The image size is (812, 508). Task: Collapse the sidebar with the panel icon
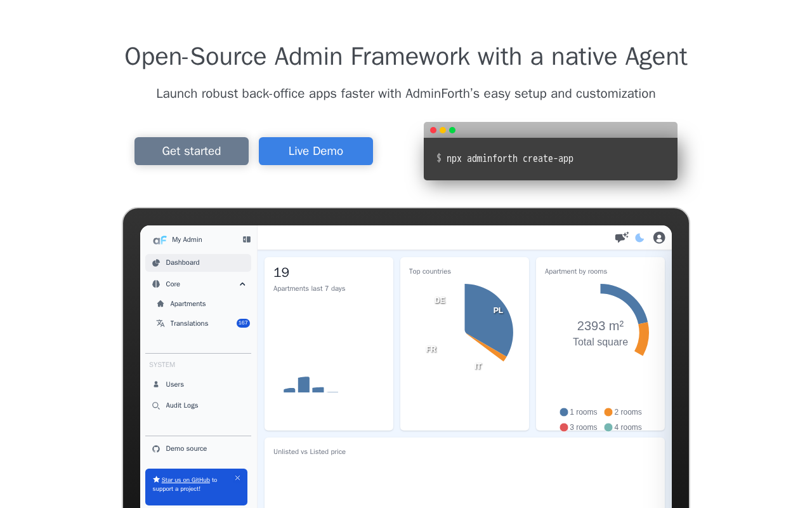[247, 239]
